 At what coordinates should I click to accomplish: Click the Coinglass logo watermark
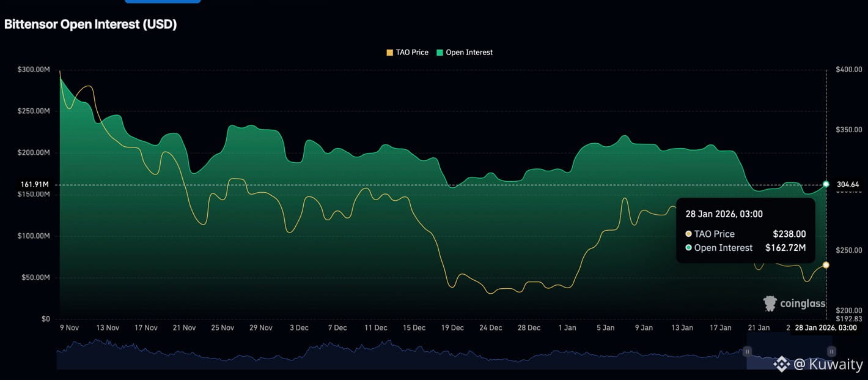click(794, 304)
